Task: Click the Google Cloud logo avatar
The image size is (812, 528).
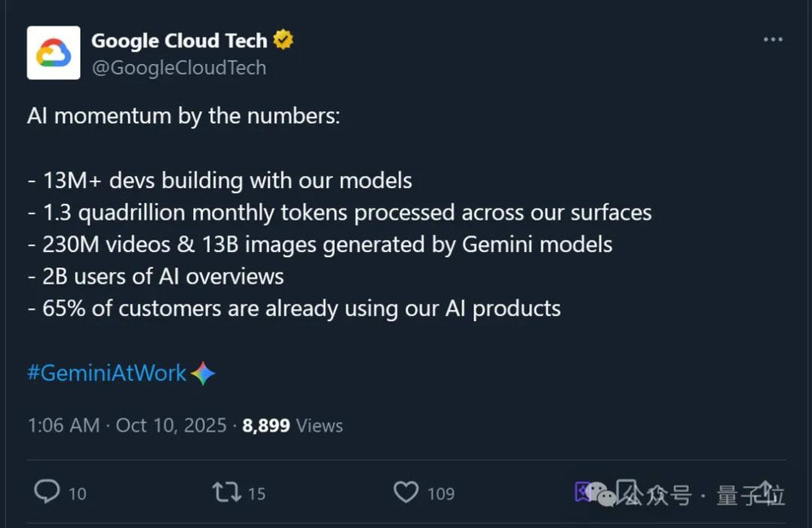Action: pyautogui.click(x=54, y=53)
